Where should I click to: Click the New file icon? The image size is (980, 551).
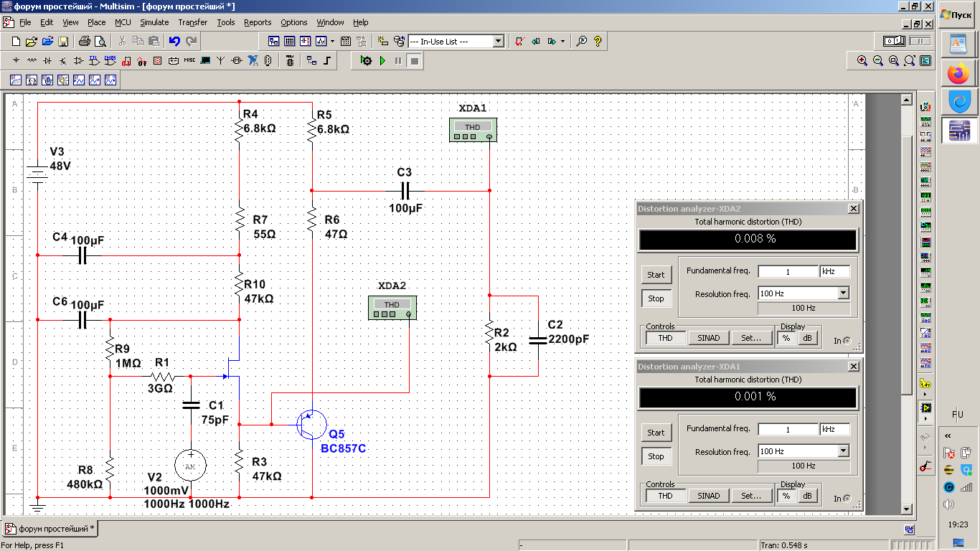[16, 42]
